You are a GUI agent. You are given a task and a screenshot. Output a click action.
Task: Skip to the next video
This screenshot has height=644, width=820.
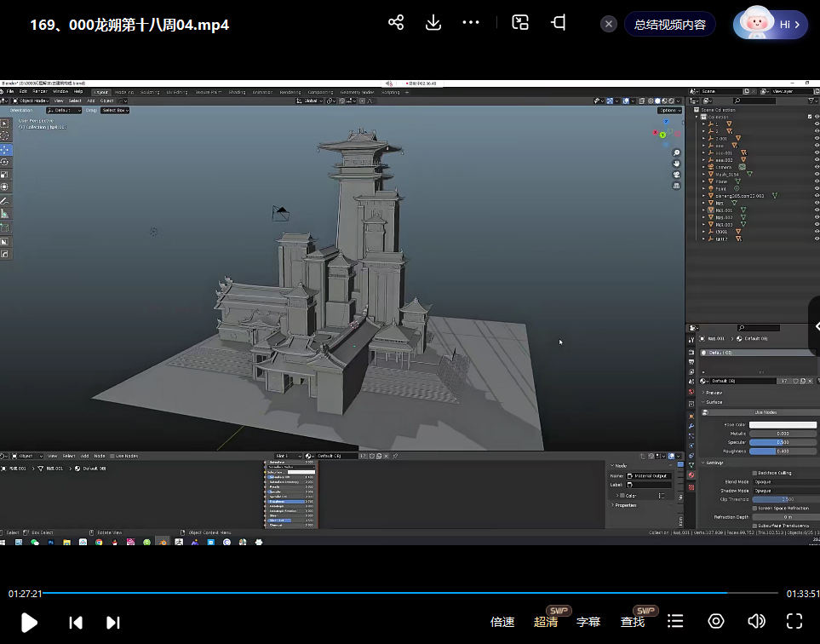tap(112, 622)
